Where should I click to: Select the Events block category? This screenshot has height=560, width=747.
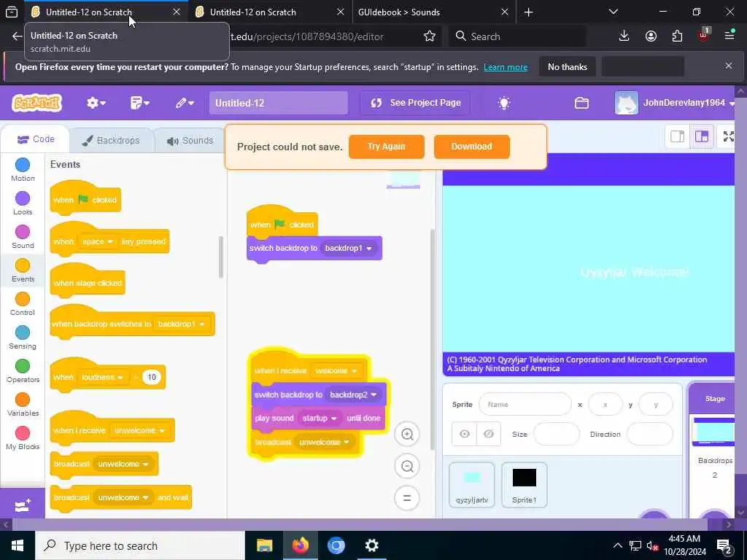23,271
